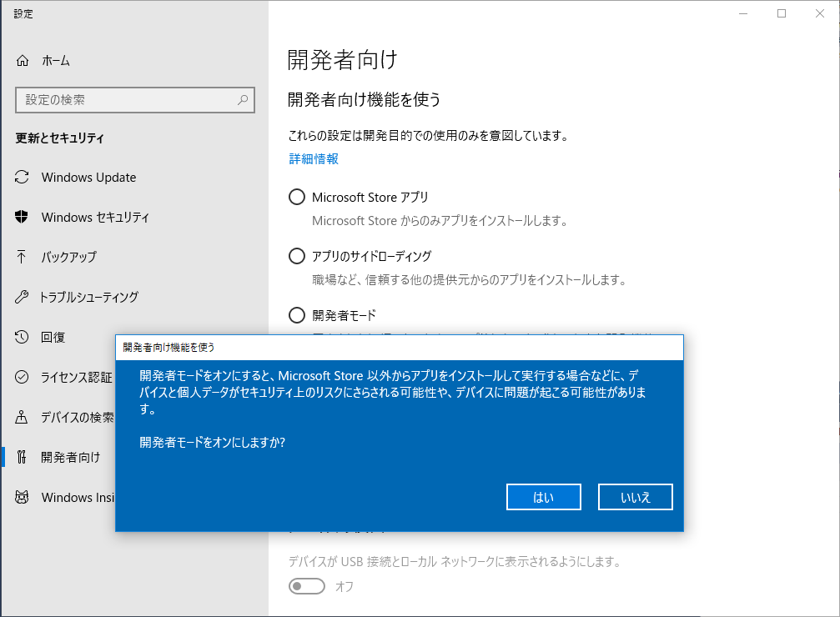The image size is (840, 617).
Task: Click the Windows Insider cat icon
Action: 22,497
